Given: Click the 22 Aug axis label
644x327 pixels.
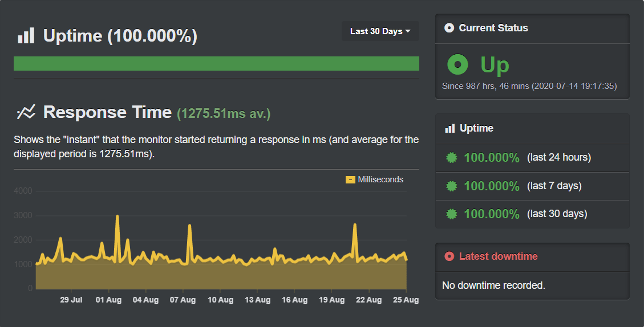Looking at the screenshot, I should point(369,300).
